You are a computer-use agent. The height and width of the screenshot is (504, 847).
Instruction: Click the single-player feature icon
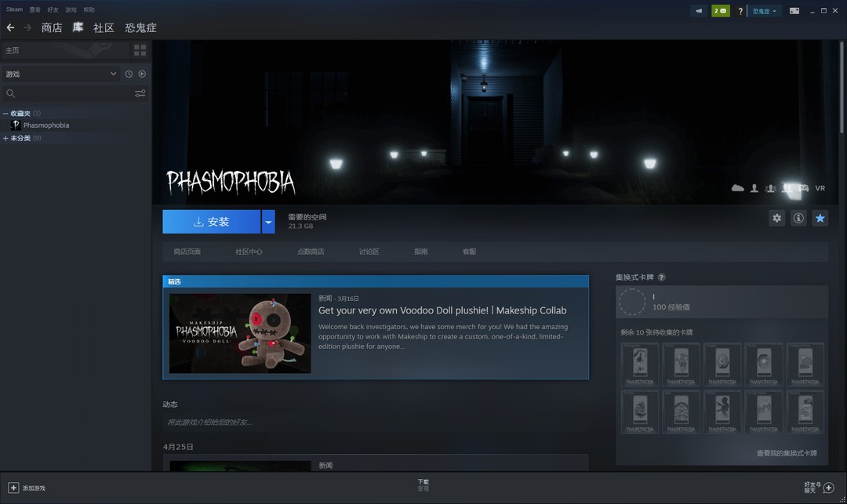754,188
